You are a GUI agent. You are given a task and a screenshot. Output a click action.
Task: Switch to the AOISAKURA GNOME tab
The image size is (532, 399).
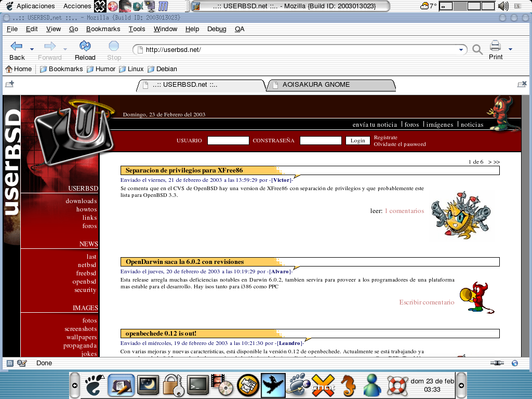331,85
